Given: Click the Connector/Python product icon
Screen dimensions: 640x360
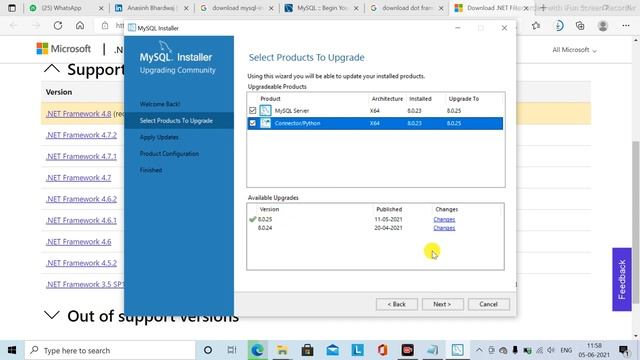Looking at the screenshot, I should coord(265,123).
